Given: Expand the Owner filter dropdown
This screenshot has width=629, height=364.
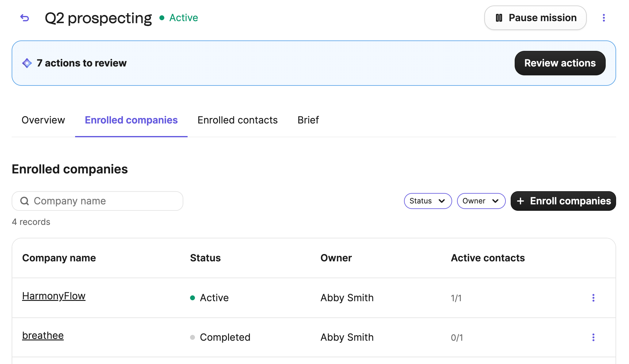Looking at the screenshot, I should coord(481,201).
